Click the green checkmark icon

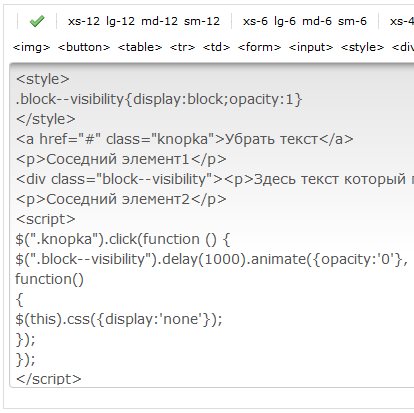37,21
